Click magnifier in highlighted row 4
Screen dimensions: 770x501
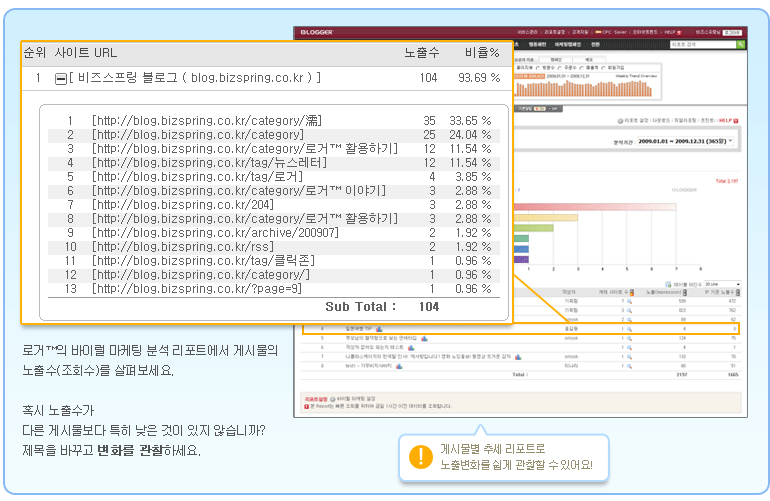pos(630,329)
